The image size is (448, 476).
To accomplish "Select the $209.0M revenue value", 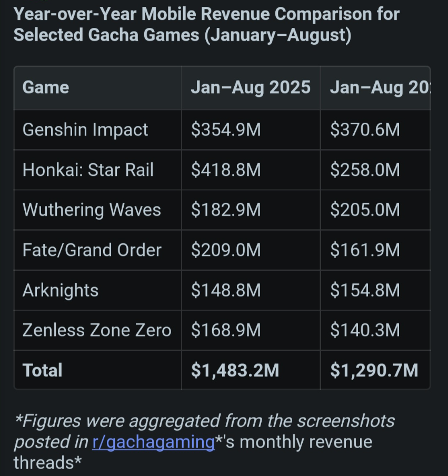I will point(226,250).
